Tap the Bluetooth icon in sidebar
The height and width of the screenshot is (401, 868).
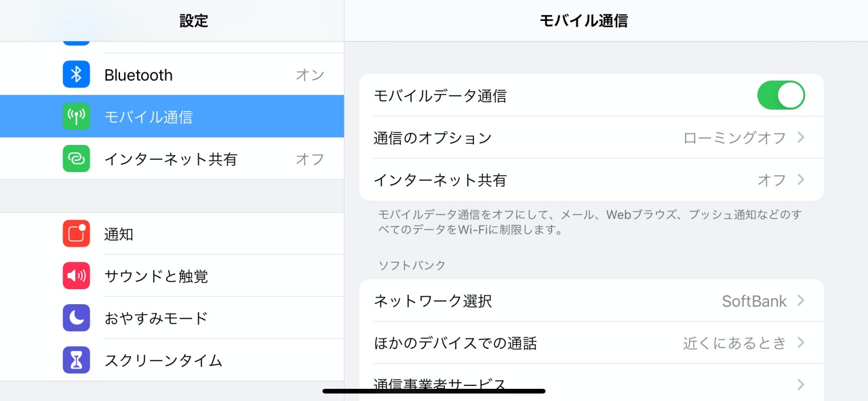click(x=77, y=75)
